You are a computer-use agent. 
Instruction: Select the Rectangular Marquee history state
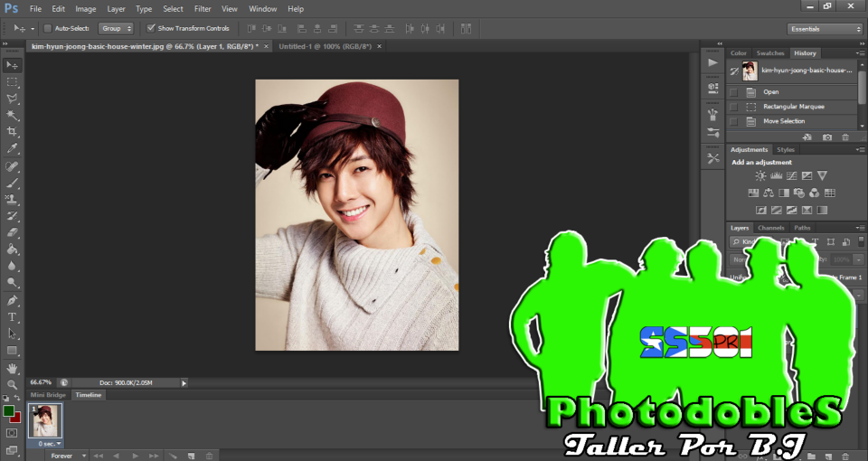(x=793, y=107)
